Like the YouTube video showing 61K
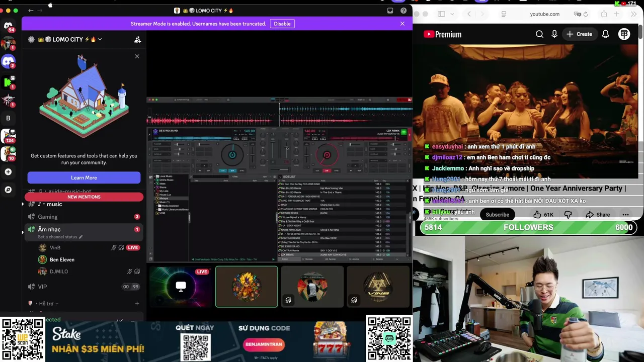 [x=543, y=215]
